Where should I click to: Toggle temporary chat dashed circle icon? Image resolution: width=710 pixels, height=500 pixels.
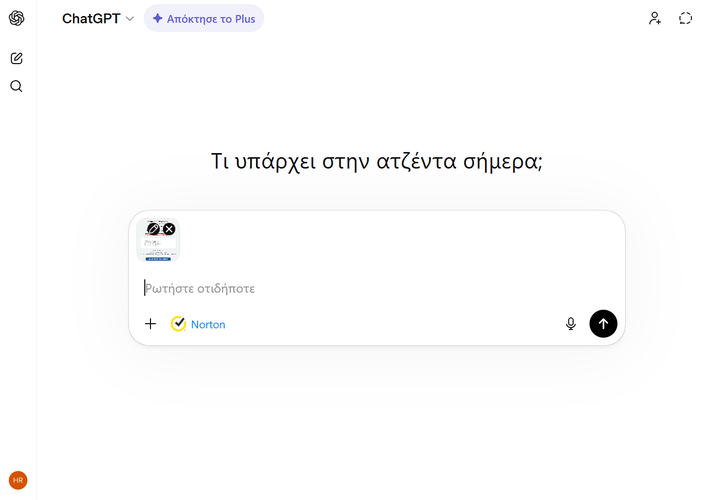coord(686,18)
